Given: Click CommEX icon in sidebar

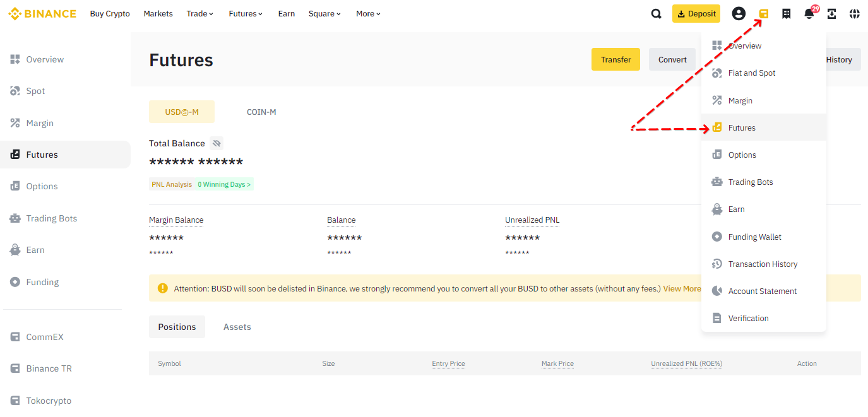Looking at the screenshot, I should (15, 337).
